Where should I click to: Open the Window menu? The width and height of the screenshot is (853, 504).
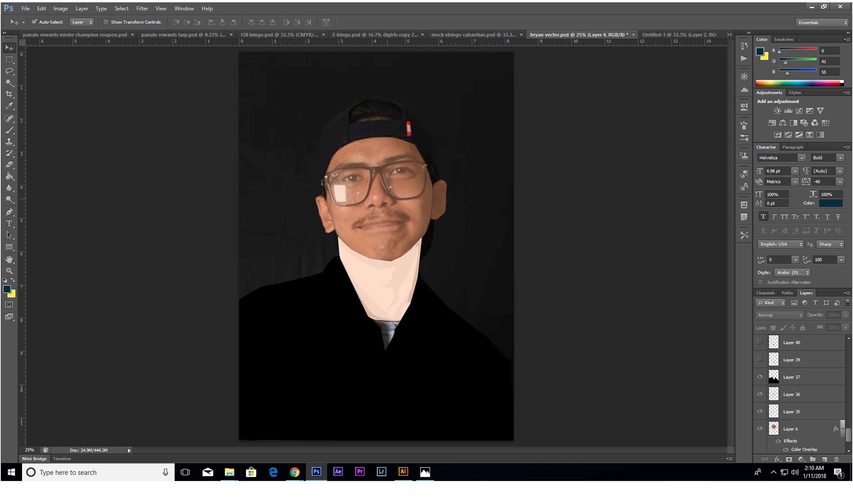184,9
